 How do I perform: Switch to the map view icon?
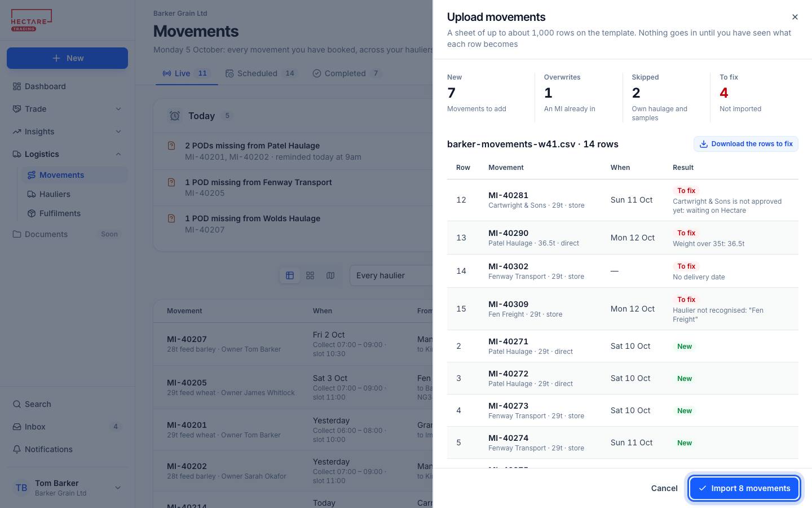pyautogui.click(x=330, y=275)
